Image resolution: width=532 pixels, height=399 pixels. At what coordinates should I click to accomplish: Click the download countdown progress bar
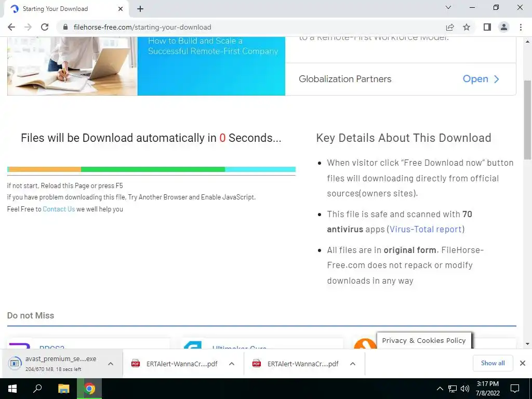tap(151, 169)
